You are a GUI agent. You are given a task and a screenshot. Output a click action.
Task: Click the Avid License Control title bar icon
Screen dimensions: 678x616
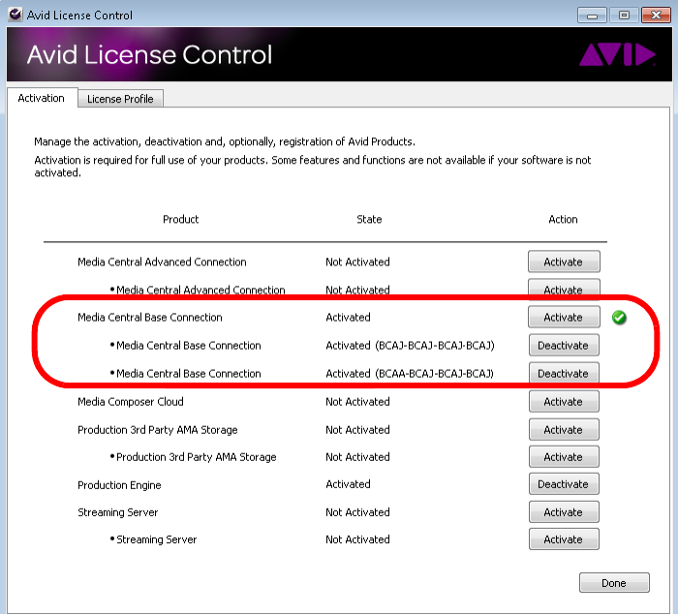[x=15, y=15]
